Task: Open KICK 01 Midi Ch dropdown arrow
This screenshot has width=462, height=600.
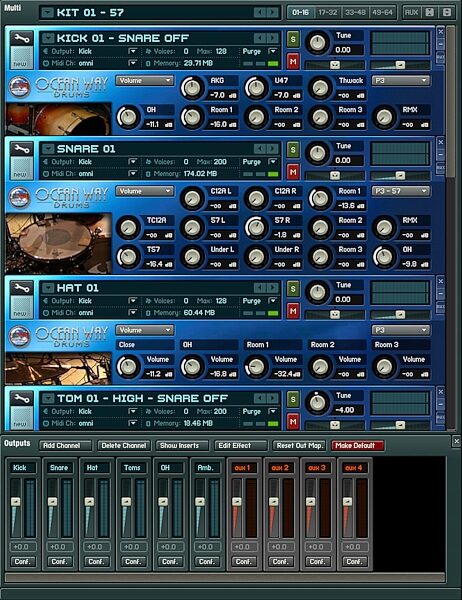Action: pyautogui.click(x=132, y=63)
